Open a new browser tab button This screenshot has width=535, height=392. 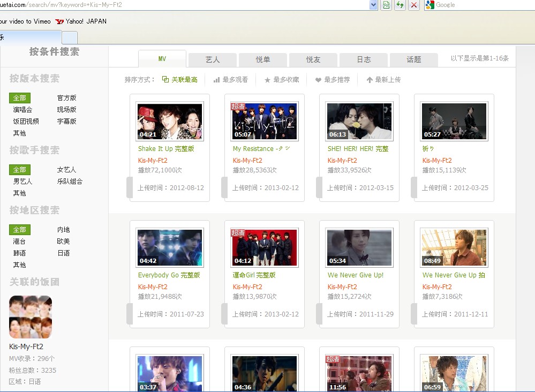(x=70, y=37)
